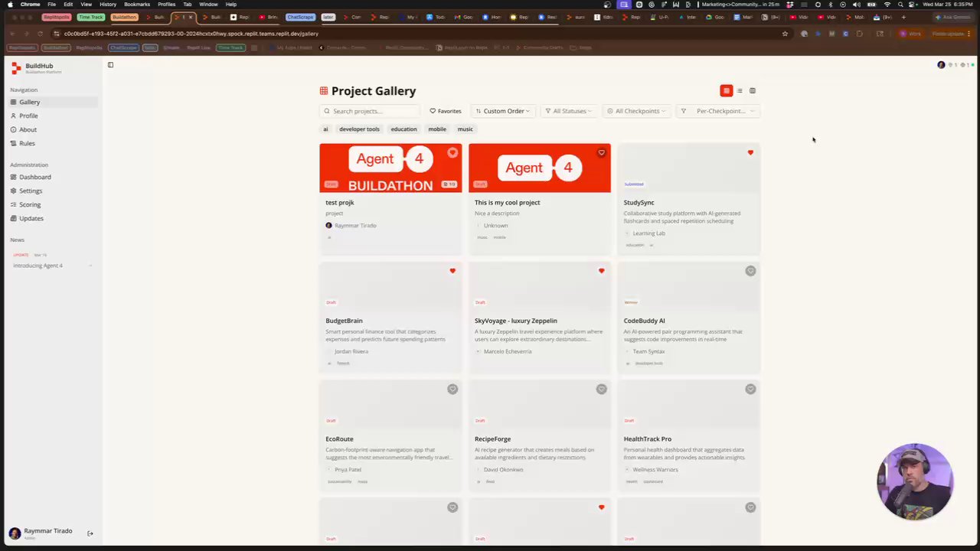Click the BudgetBrain project title
This screenshot has height=551, width=980.
(x=344, y=321)
